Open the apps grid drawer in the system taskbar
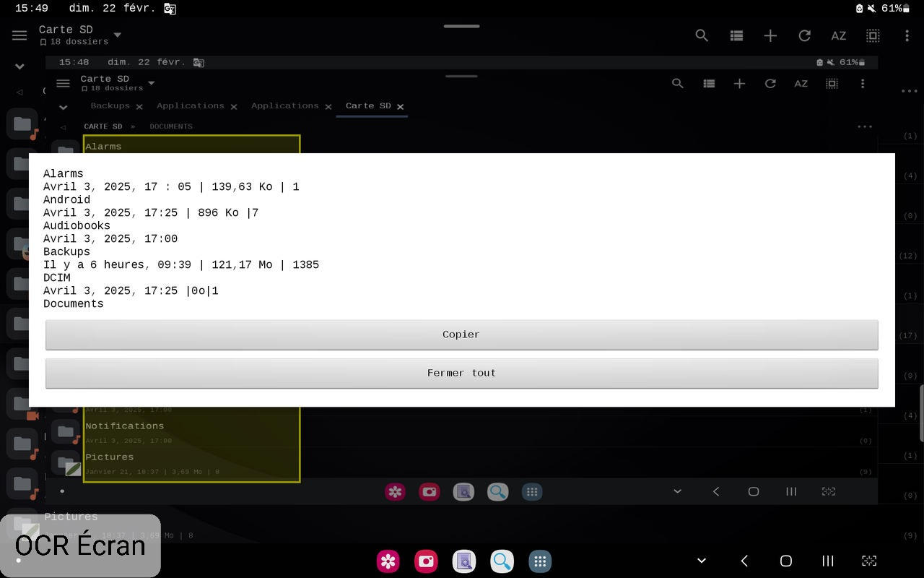 (x=539, y=561)
